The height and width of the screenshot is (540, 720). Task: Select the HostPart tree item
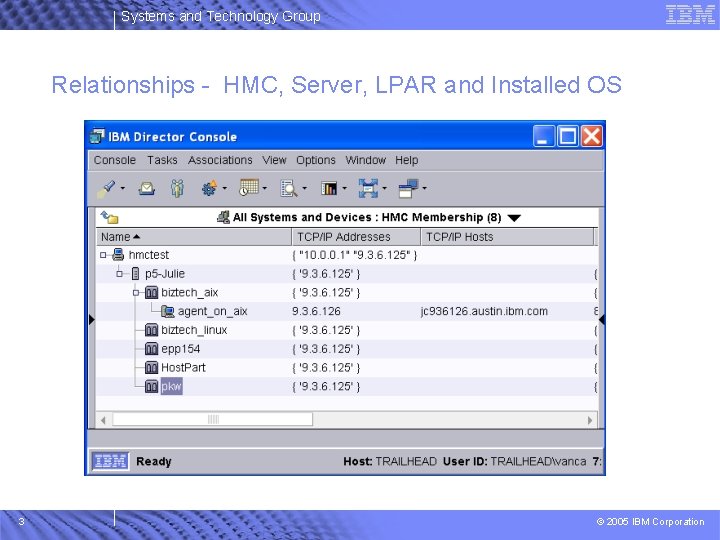tap(183, 367)
